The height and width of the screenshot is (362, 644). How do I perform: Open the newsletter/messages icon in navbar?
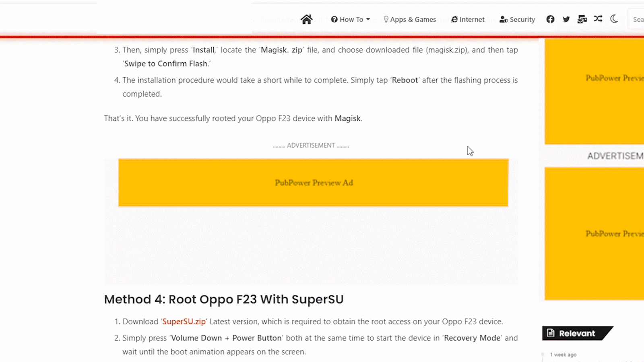point(582,19)
